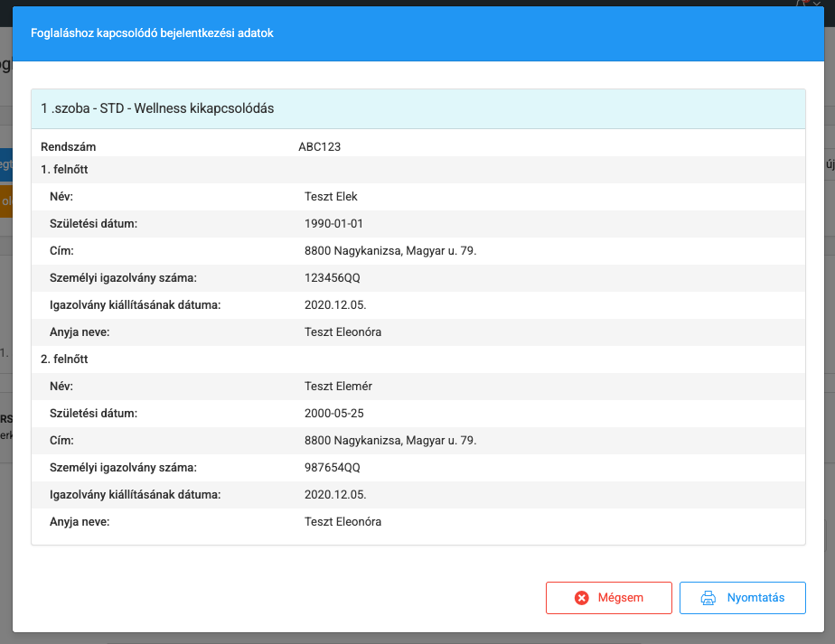
Task: Select the name Teszt Elek
Action: click(332, 197)
